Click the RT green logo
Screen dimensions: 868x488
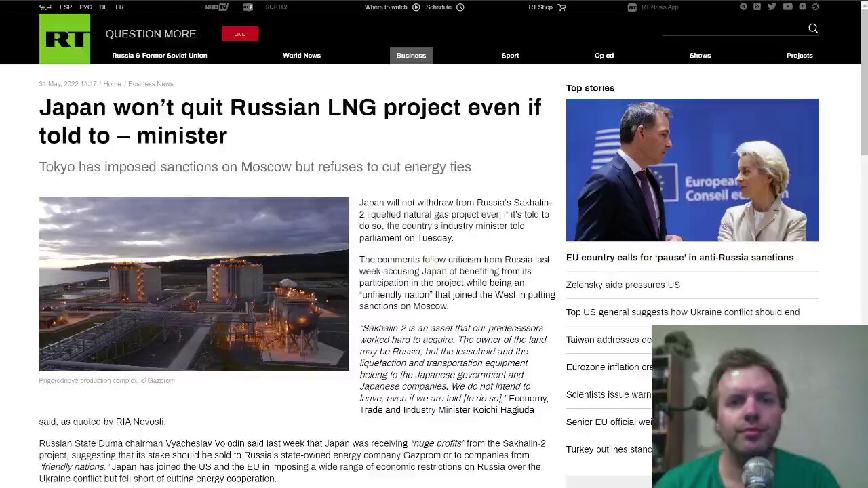[x=64, y=39]
